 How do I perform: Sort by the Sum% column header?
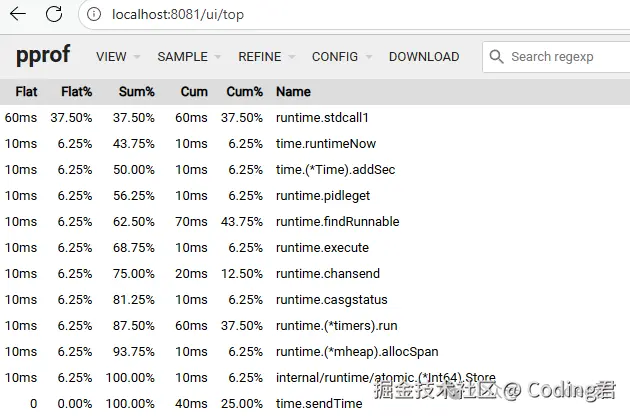click(136, 91)
